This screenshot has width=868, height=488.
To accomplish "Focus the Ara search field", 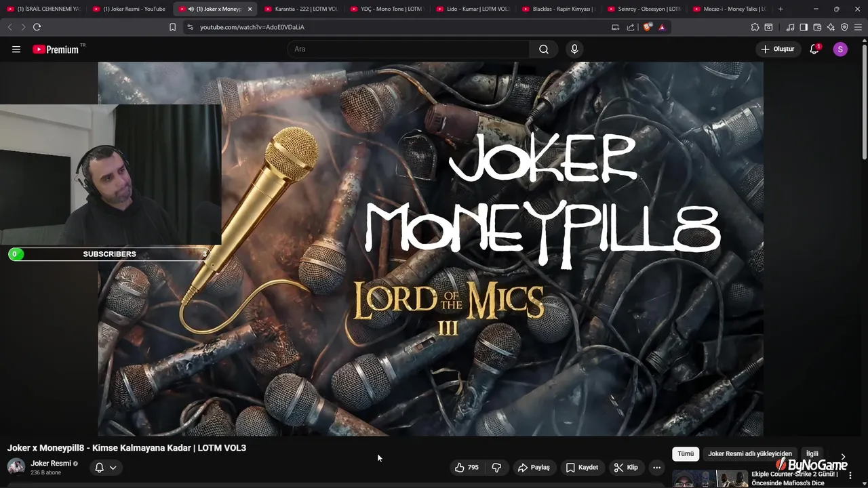I will point(409,49).
